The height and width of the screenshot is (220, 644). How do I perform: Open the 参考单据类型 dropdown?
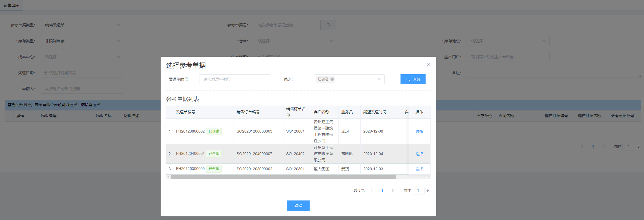[82, 25]
